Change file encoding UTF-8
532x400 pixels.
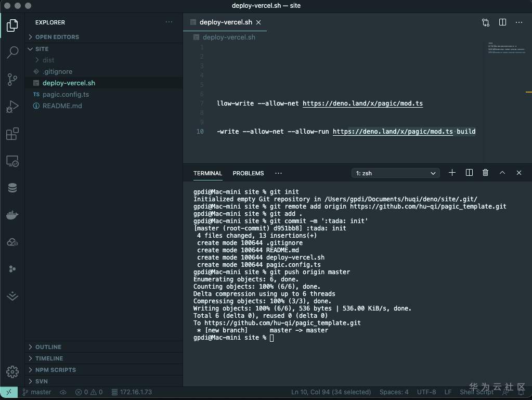pyautogui.click(x=426, y=392)
